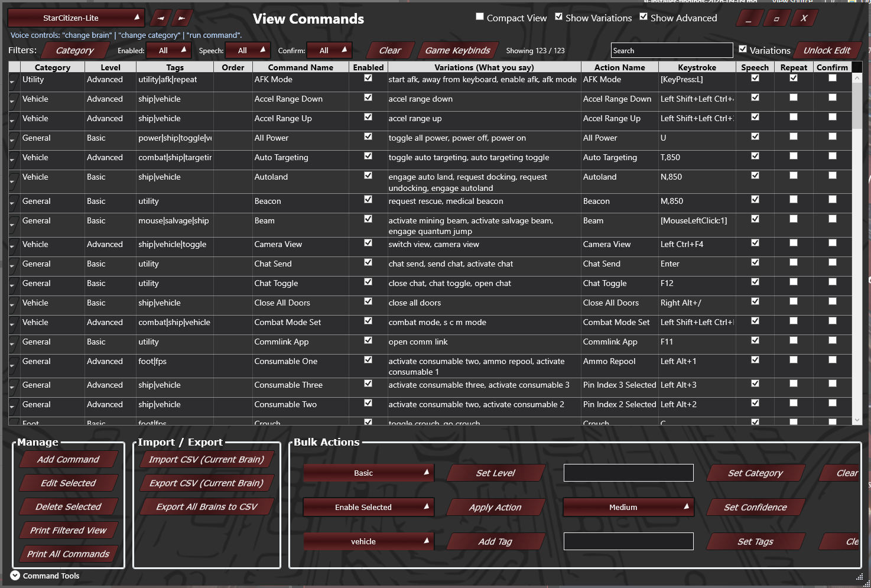The height and width of the screenshot is (588, 871).
Task: Open the Speech filter dropdown
Action: point(248,50)
